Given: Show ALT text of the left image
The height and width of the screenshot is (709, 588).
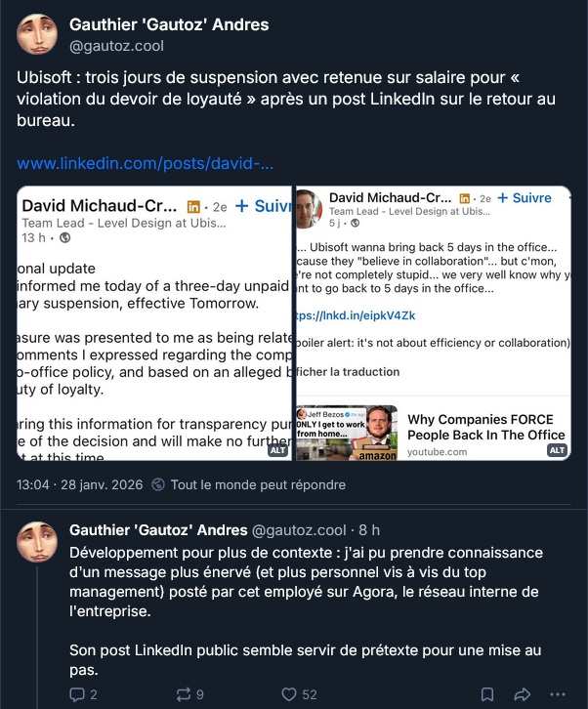Looking at the screenshot, I should [x=277, y=450].
